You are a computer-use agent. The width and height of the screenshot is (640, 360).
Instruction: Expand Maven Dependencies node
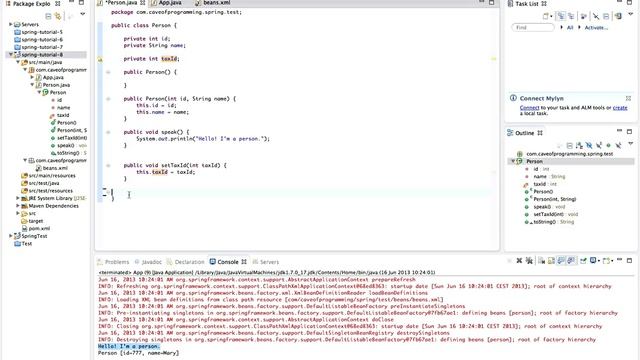coord(18,206)
